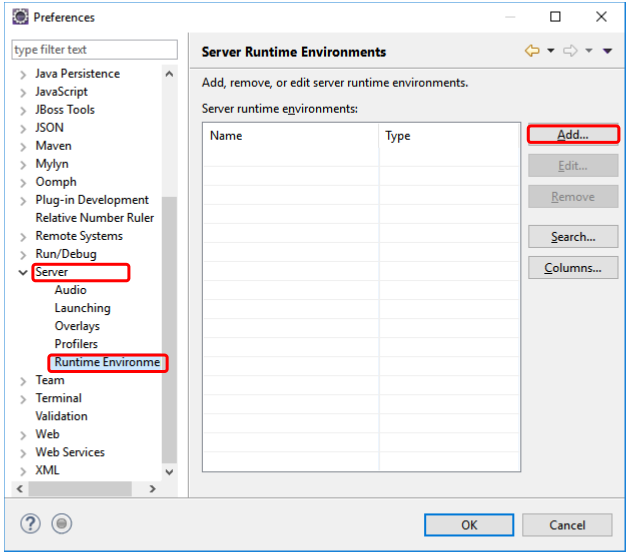629x555 pixels.
Task: Focus the type filter text field
Action: tap(94, 50)
